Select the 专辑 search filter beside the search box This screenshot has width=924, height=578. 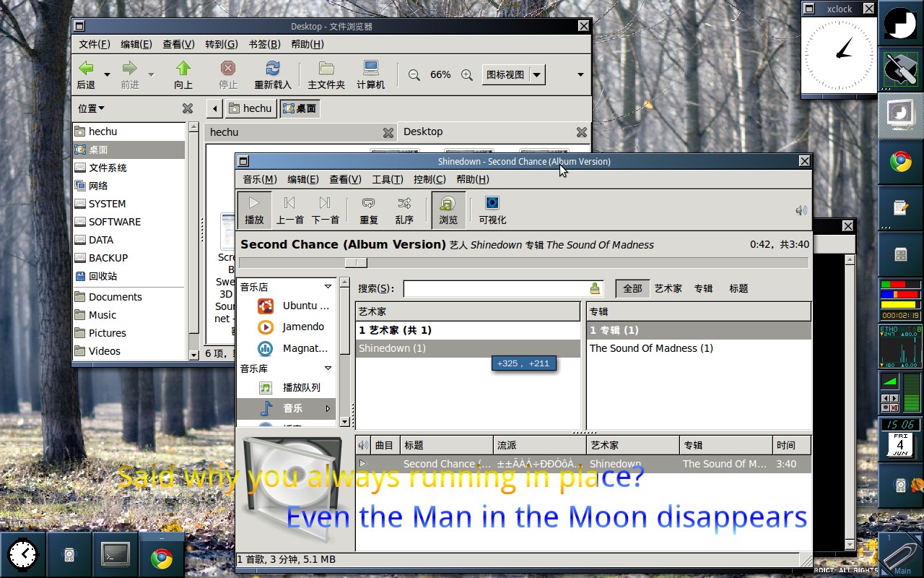coord(703,288)
